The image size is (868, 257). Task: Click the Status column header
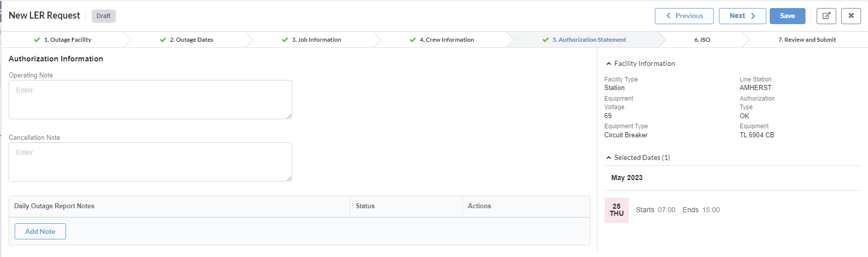pos(365,206)
